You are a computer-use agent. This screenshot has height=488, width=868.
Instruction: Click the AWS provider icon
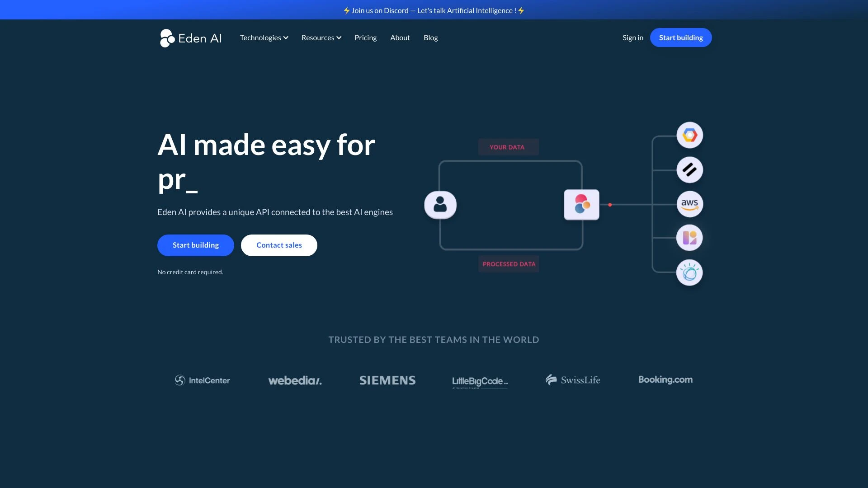point(689,204)
